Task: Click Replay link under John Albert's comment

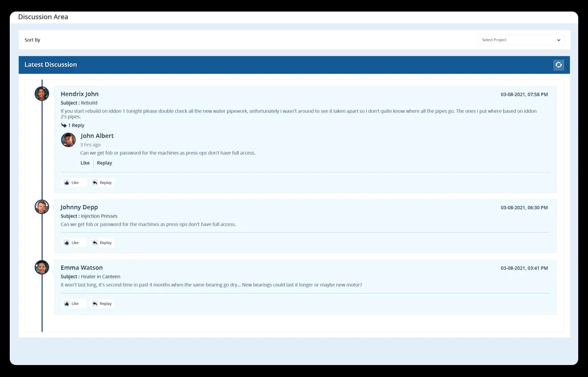Action: click(x=104, y=163)
